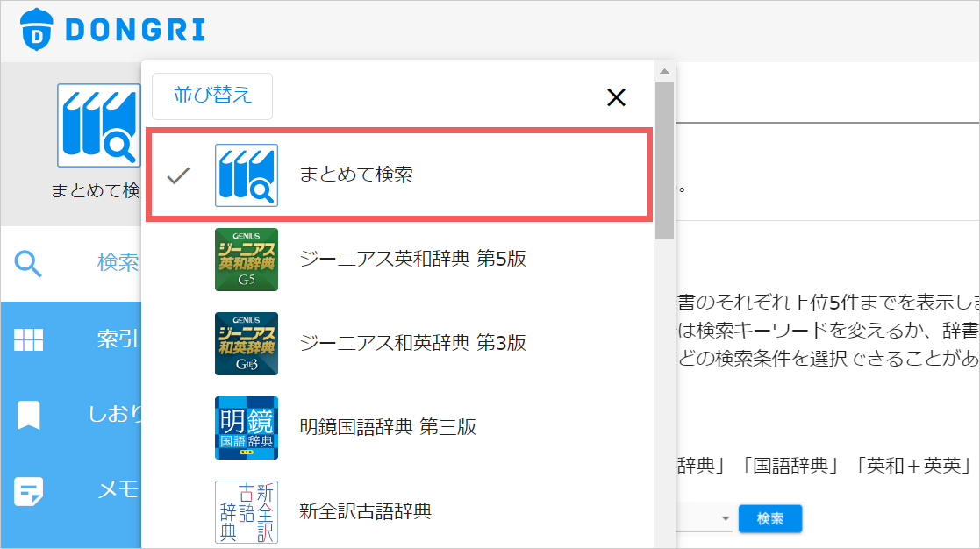Open the current dictionary icon in sidebar
This screenshot has height=549, width=980.
[98, 125]
